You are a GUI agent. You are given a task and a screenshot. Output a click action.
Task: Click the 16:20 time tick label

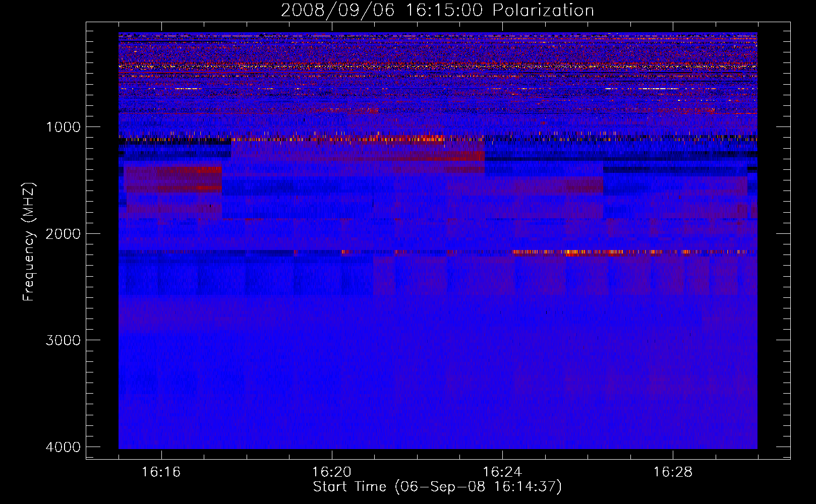coord(331,472)
